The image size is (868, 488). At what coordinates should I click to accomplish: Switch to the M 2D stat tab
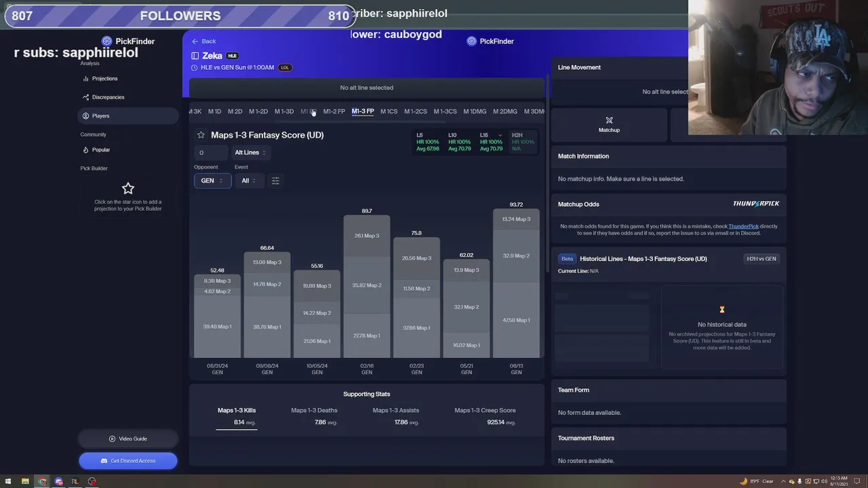(x=235, y=111)
